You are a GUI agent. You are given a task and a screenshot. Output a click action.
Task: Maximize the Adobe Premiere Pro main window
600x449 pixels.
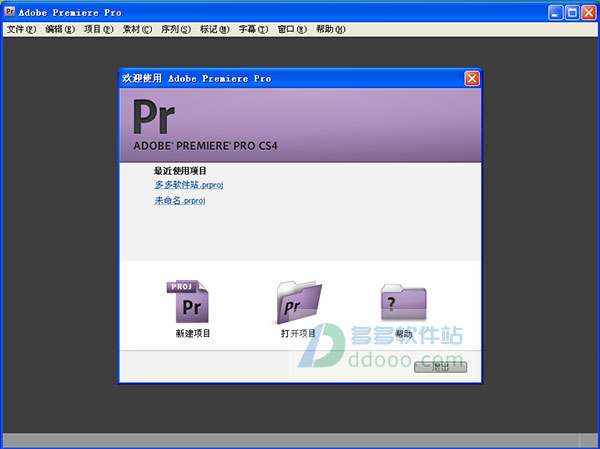pyautogui.click(x=572, y=13)
